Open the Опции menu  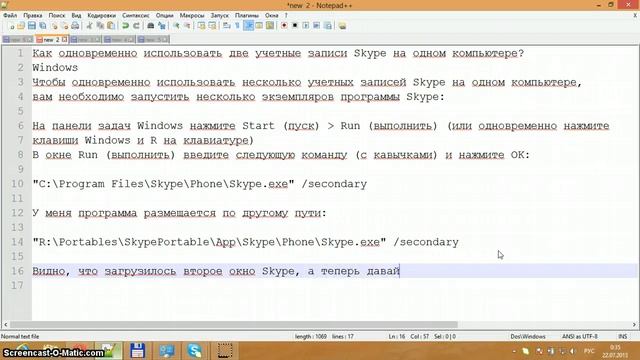tap(164, 16)
